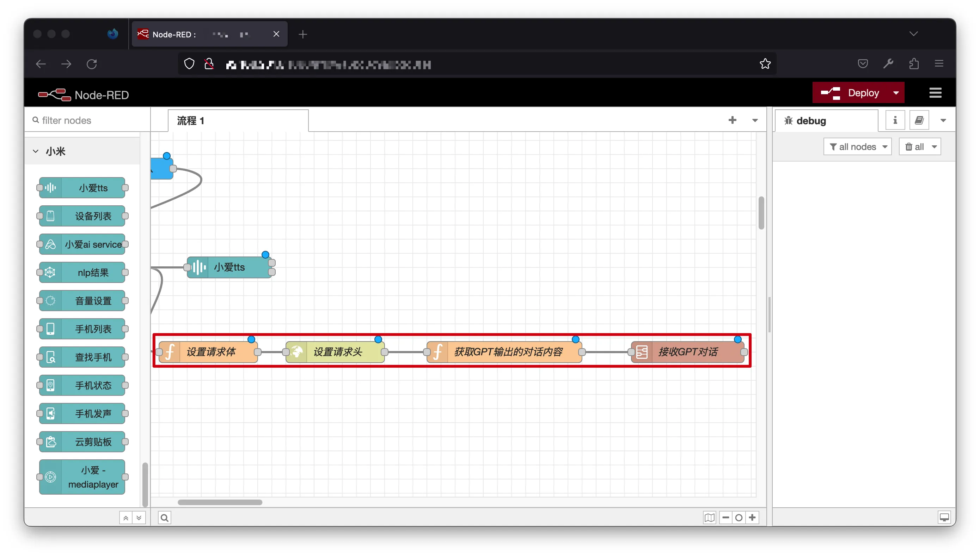Collapse the 小米 palette category
Image resolution: width=980 pixels, height=556 pixels.
[36, 151]
